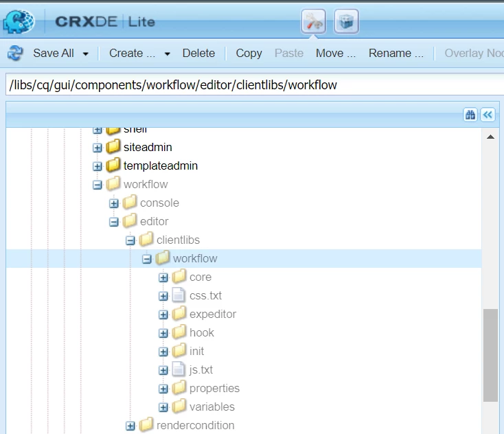Click the repository path input field
The width and height of the screenshot is (504, 434).
pos(255,85)
